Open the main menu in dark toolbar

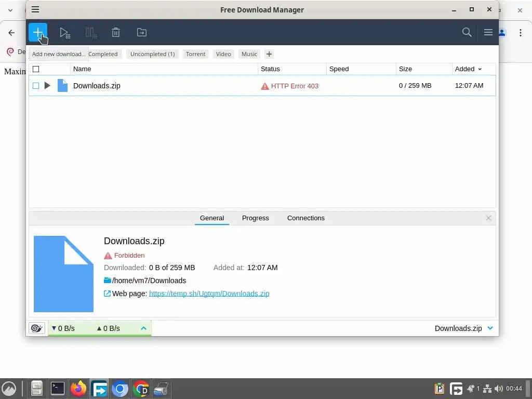[488, 32]
